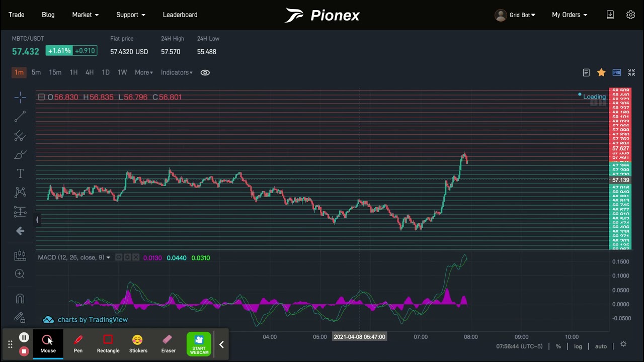Remove the MACD indicator

(136, 257)
